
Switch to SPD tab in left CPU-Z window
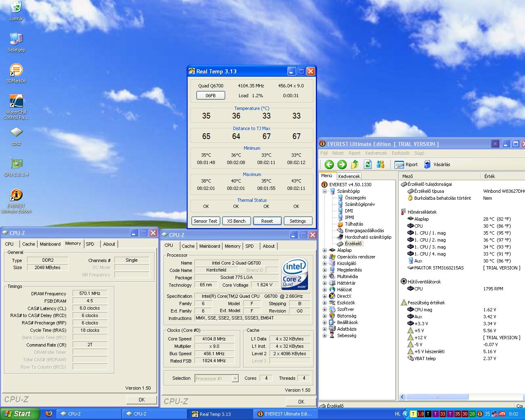click(x=90, y=244)
